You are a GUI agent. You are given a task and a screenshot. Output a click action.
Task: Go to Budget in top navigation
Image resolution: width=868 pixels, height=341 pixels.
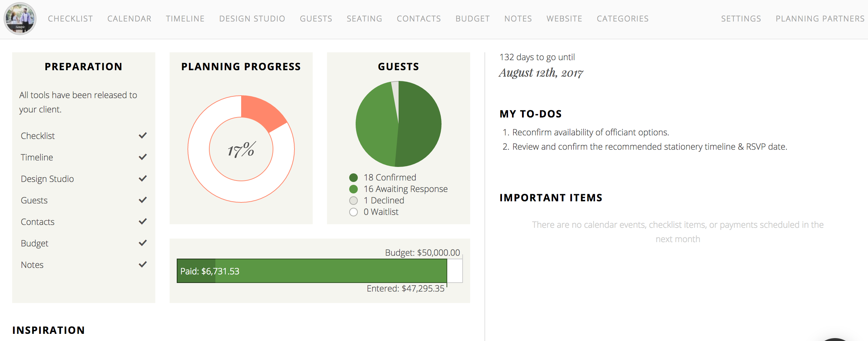click(473, 19)
